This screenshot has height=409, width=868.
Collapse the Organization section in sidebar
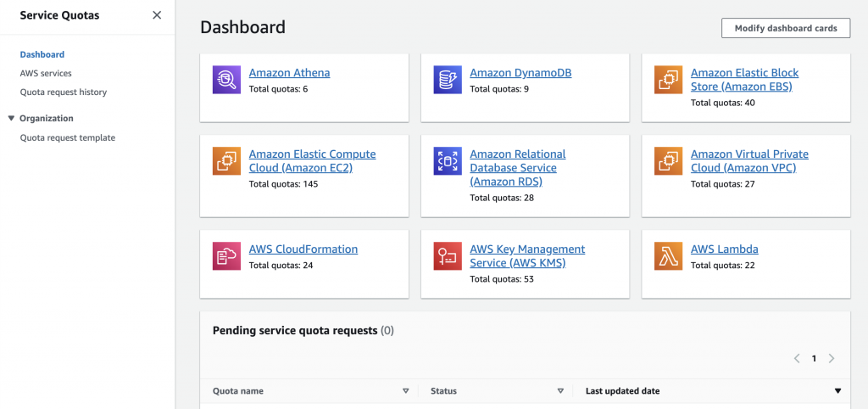pos(11,119)
